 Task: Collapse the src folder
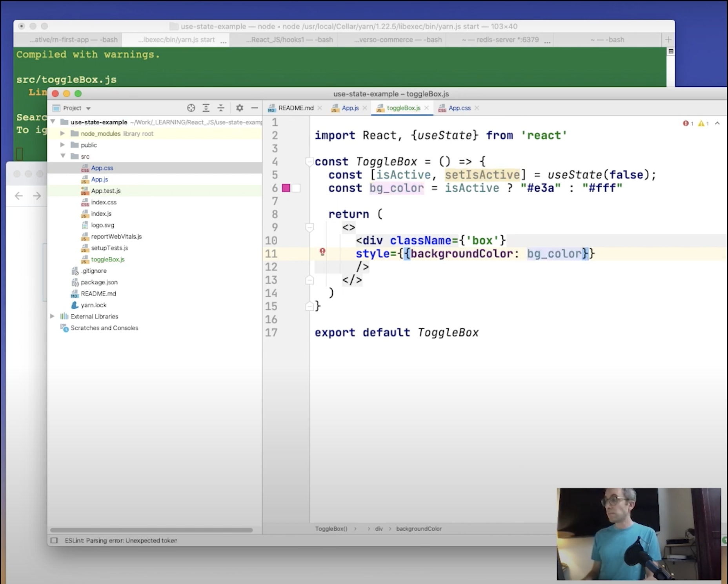tap(63, 156)
